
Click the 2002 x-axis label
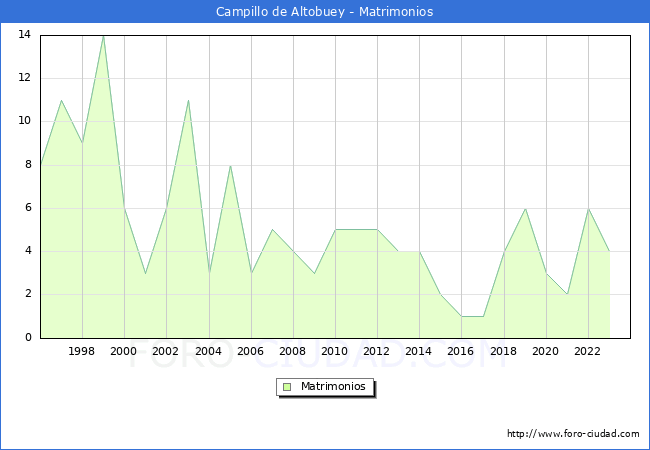[165, 351]
